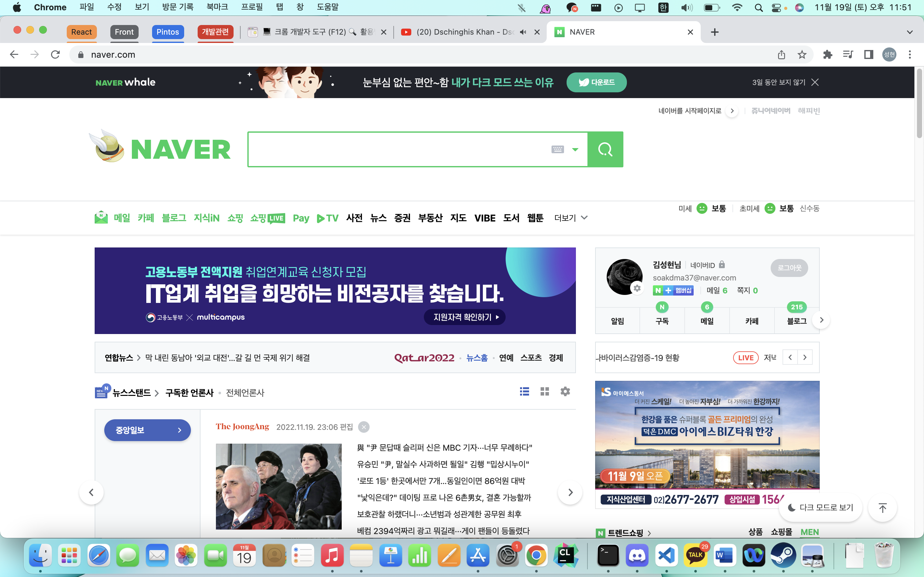
Task: Open newsstand settings via the gear icon
Action: [x=565, y=391]
